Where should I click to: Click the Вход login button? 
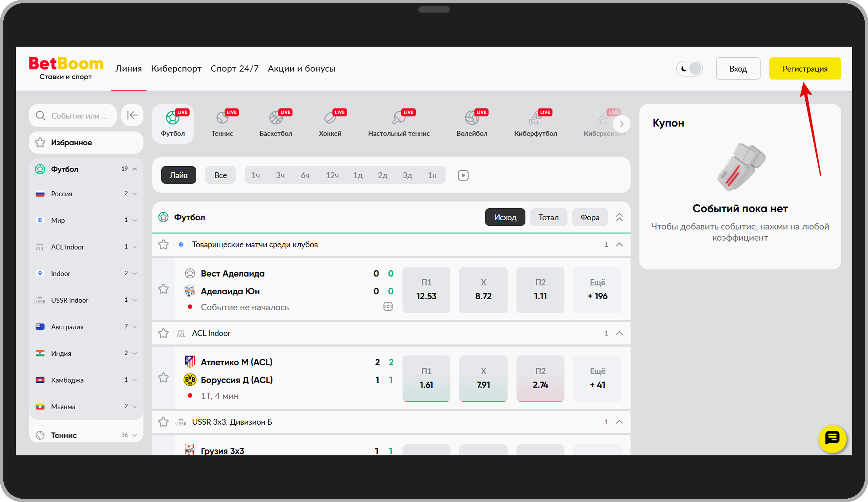[x=738, y=69]
